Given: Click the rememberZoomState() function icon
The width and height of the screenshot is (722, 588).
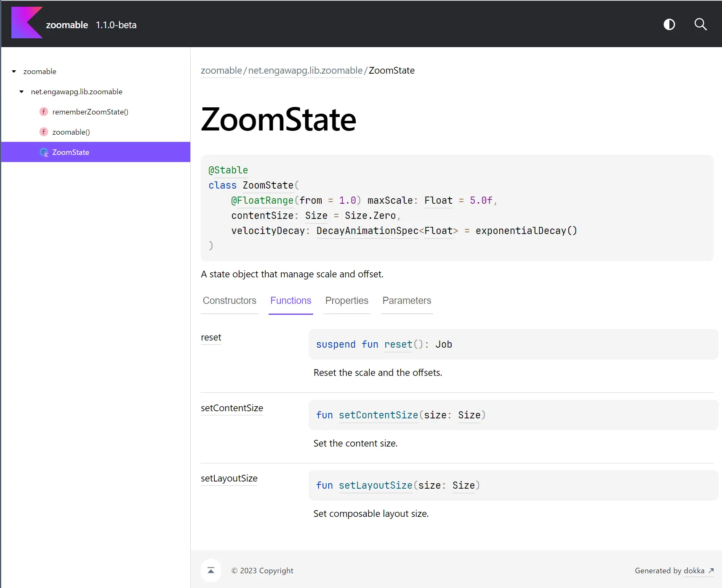Looking at the screenshot, I should tap(43, 112).
